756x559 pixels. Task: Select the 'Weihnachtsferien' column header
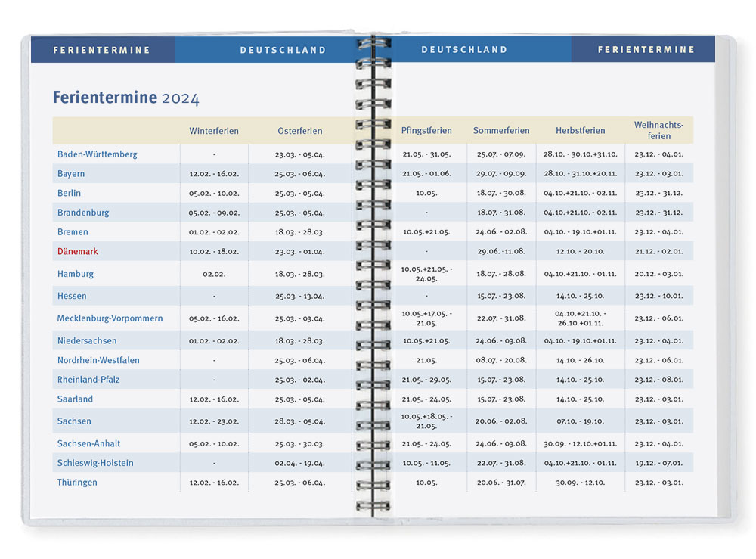point(659,130)
